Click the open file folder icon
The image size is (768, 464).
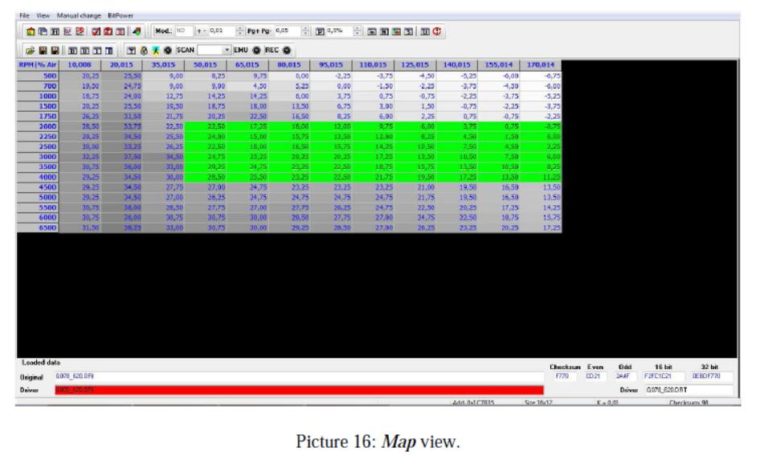pyautogui.click(x=31, y=49)
